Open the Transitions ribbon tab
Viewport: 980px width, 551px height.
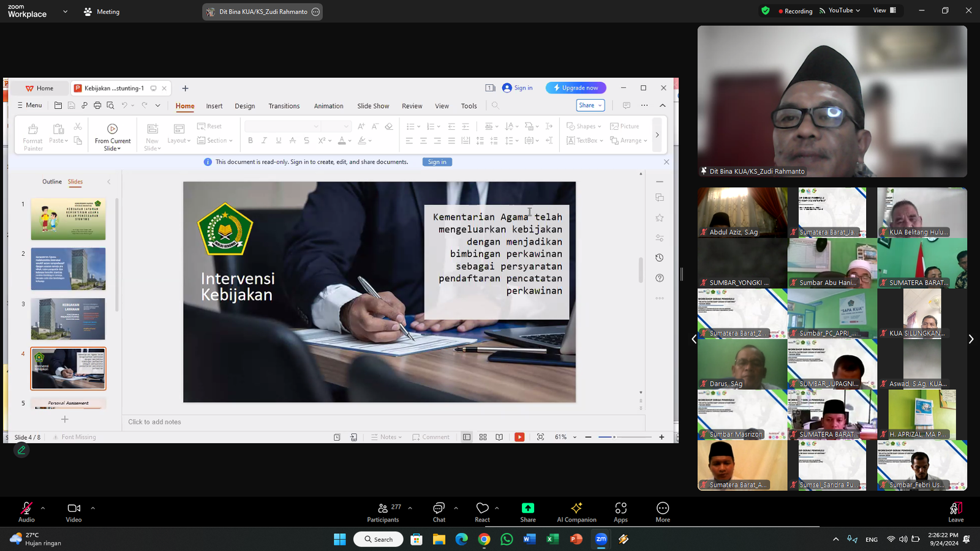tap(284, 106)
